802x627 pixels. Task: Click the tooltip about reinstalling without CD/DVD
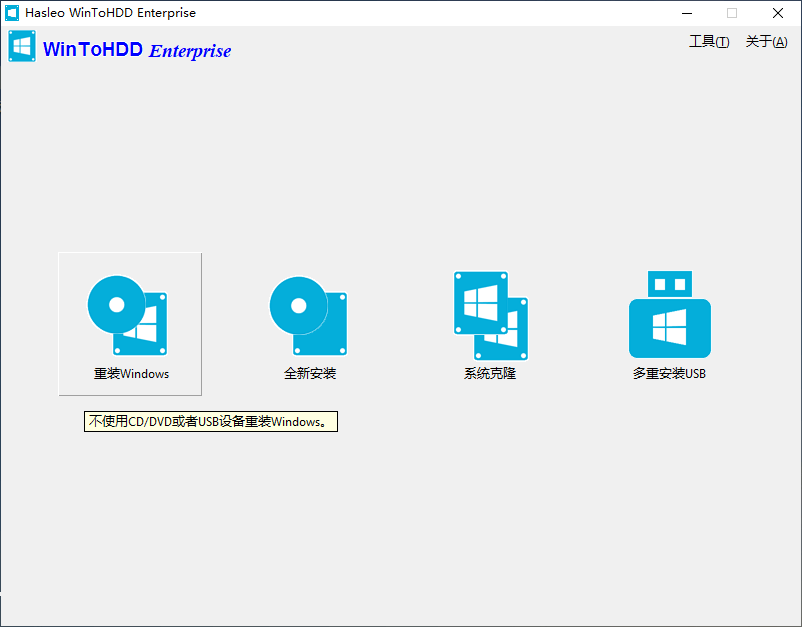click(x=210, y=422)
